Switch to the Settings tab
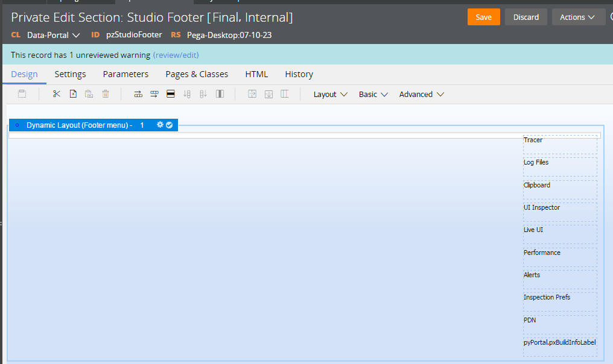 70,74
